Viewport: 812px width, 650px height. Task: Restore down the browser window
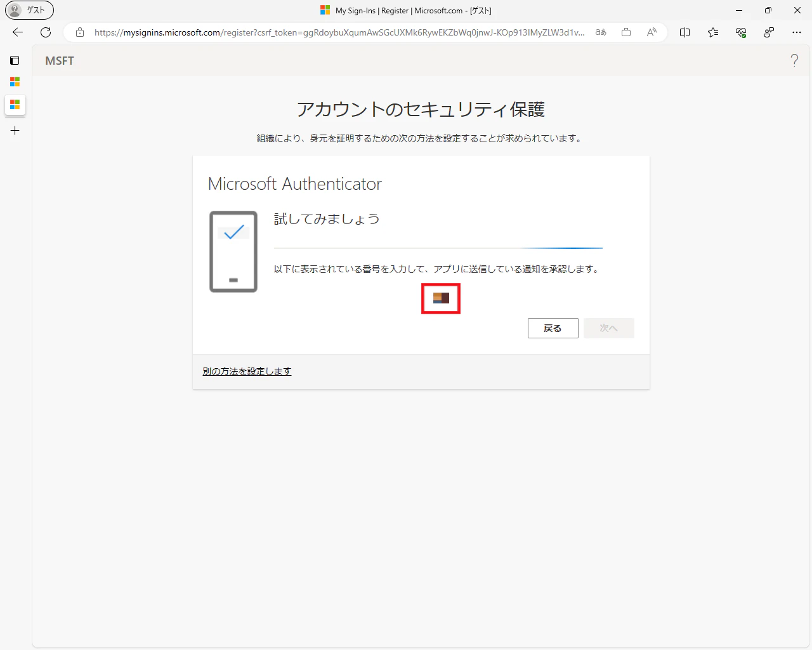[x=768, y=10]
